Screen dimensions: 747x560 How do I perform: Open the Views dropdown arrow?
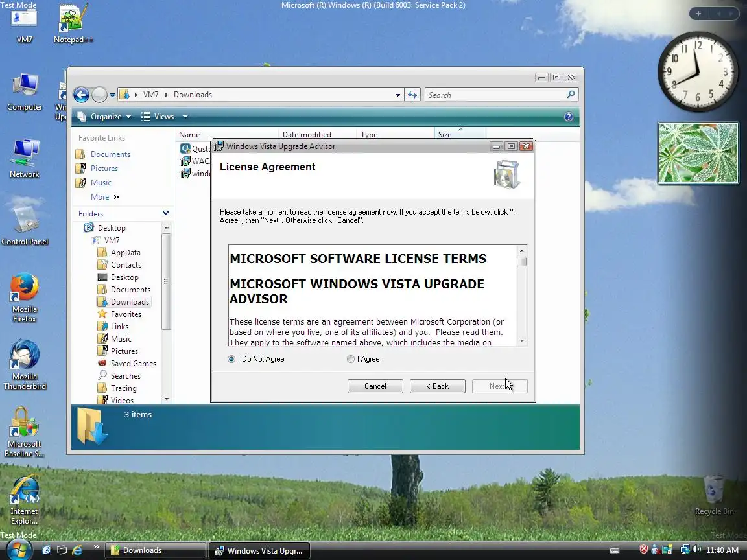185,117
